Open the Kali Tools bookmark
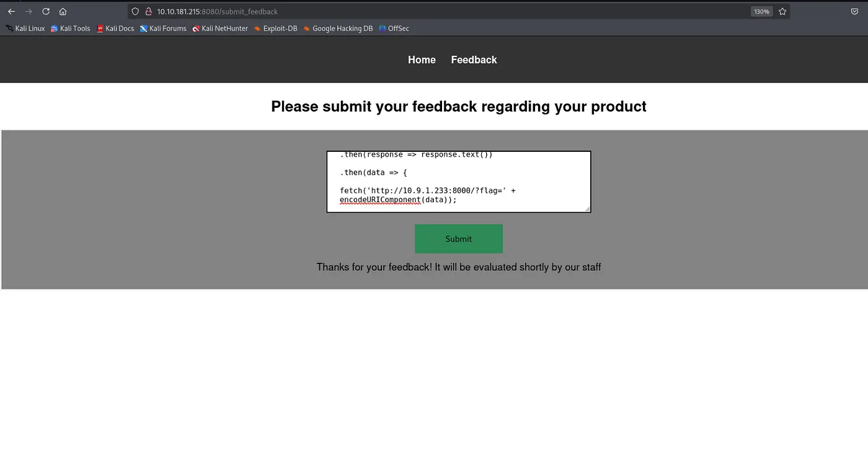The width and height of the screenshot is (868, 458). pos(71,29)
